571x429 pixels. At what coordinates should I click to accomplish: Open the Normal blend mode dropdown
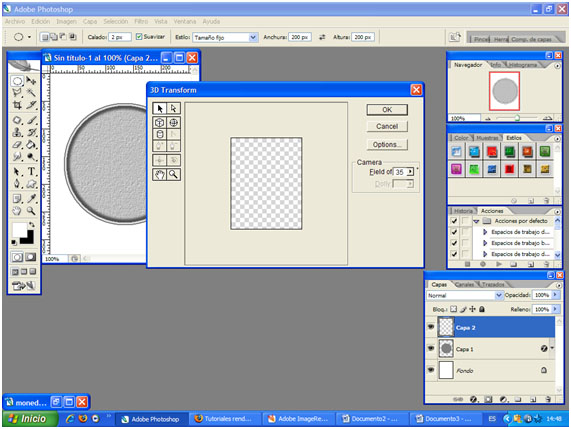[x=464, y=295]
